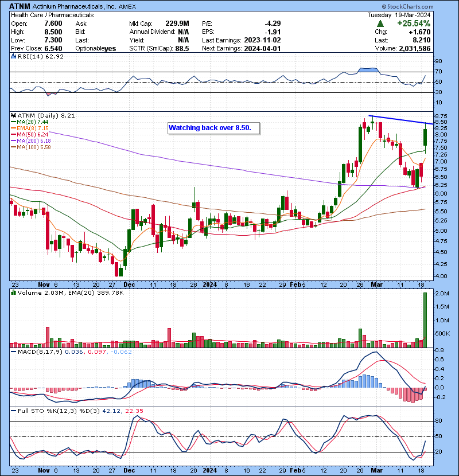
Task: Click the SCTR (SmlCap) 88.5 value
Action: pyautogui.click(x=182, y=49)
